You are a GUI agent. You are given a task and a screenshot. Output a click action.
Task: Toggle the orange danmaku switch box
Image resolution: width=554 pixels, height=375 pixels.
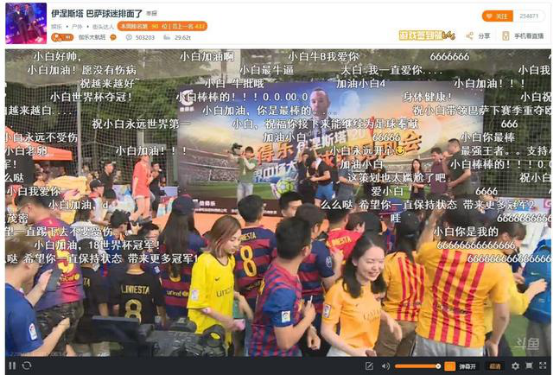[x=449, y=366]
